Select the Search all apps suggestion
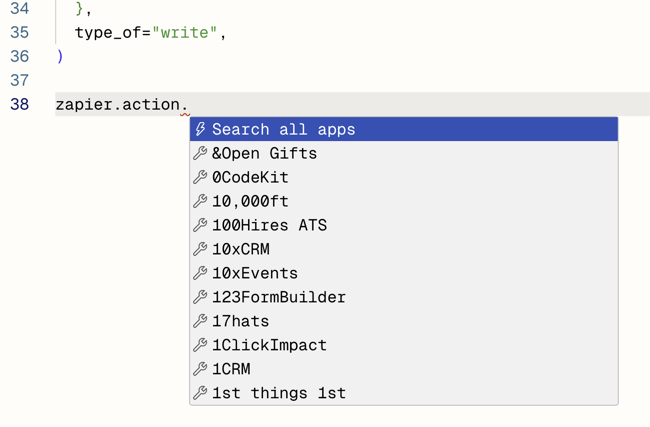Image resolution: width=650 pixels, height=427 pixels. (x=283, y=129)
